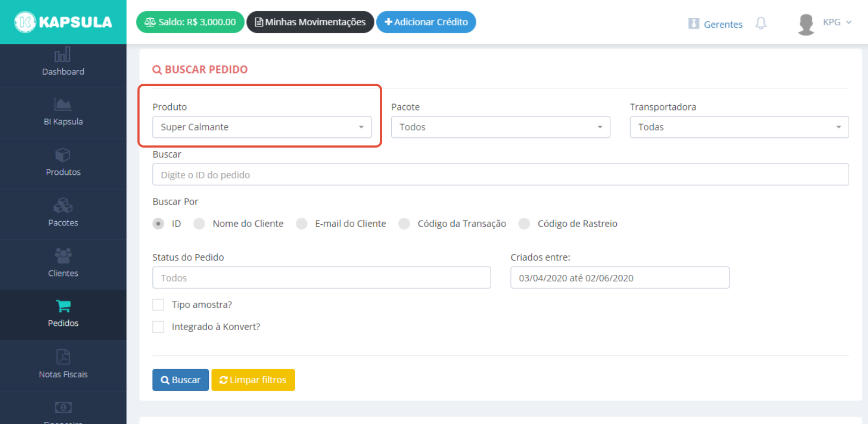
Task: Click the blue Buscar button
Action: coord(180,380)
